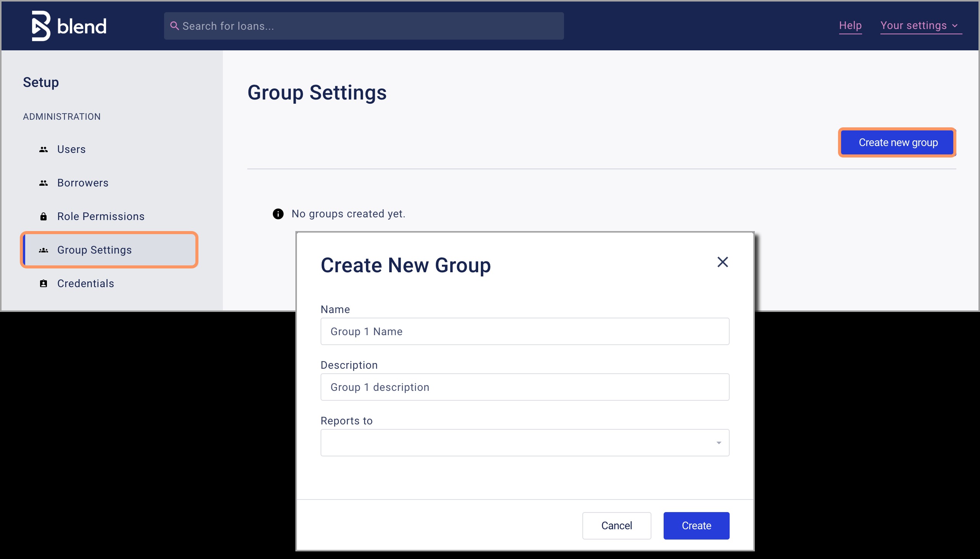Open Users in the sidebar
The height and width of the screenshot is (559, 980).
tap(71, 149)
